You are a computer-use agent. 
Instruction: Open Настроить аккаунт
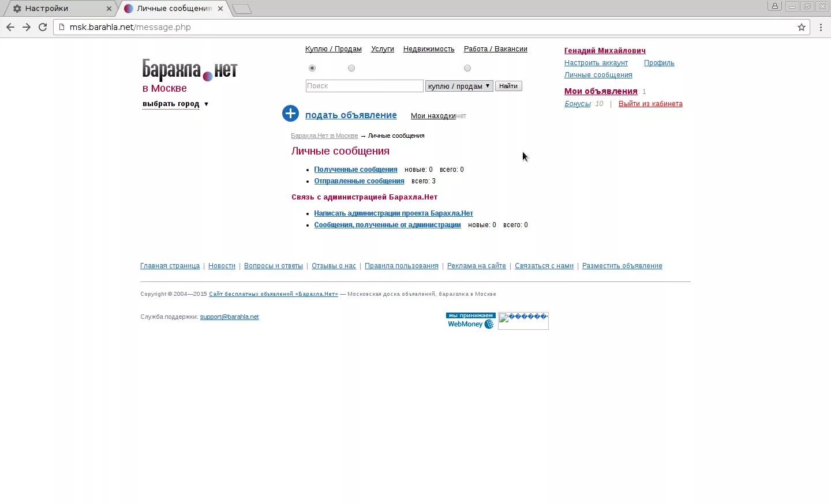(596, 63)
